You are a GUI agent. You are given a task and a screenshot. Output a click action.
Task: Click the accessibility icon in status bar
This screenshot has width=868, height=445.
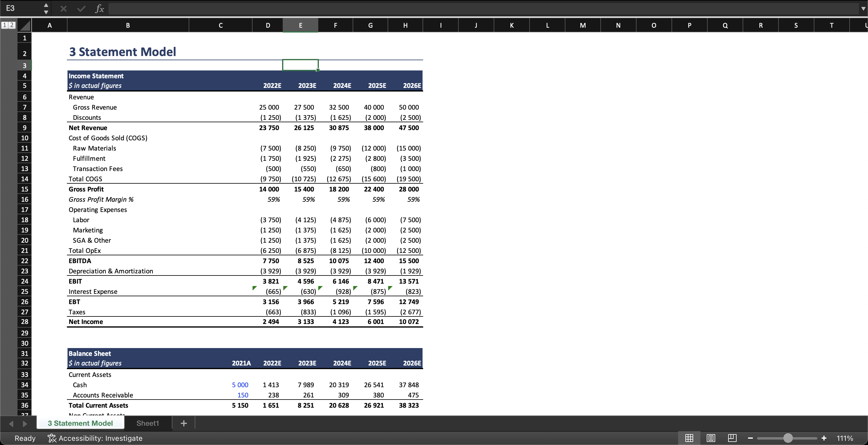tap(52, 438)
